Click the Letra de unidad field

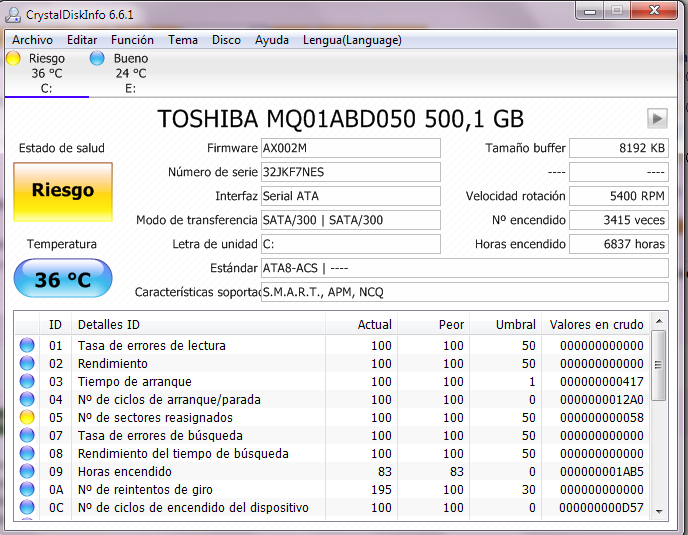[x=351, y=244]
